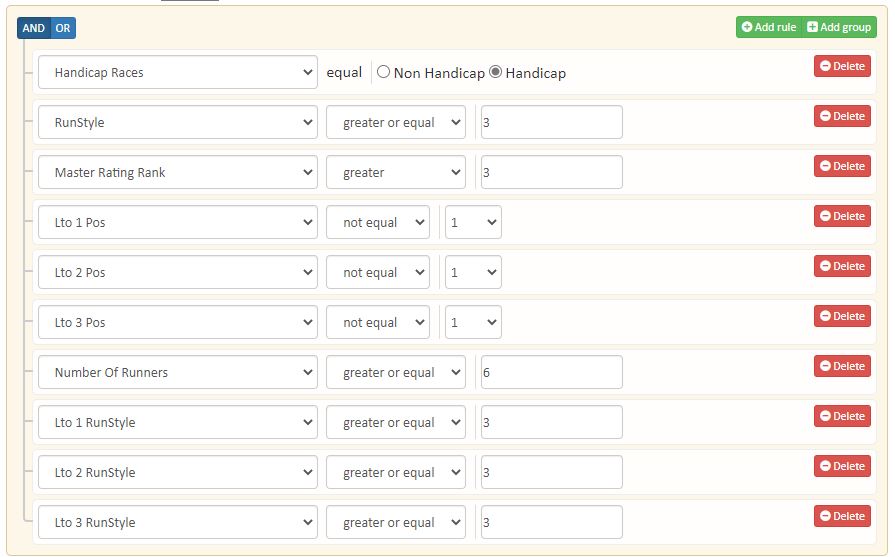895x557 pixels.
Task: Open the Lto 3 Pos operator dropdown
Action: (378, 322)
